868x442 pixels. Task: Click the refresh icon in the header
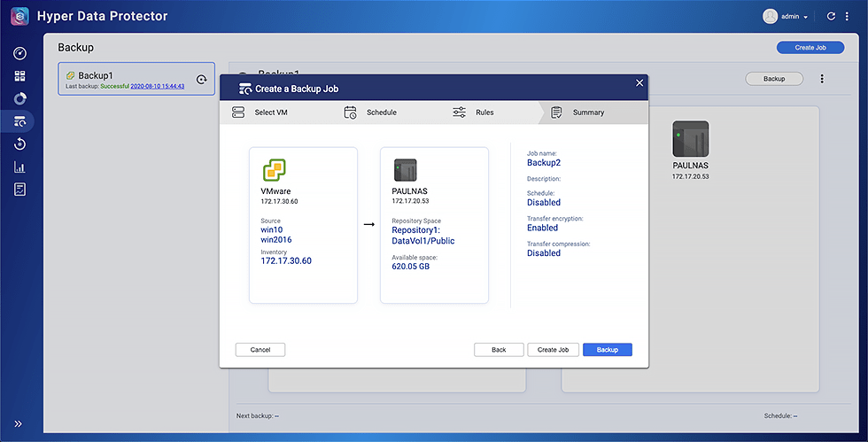tap(831, 16)
